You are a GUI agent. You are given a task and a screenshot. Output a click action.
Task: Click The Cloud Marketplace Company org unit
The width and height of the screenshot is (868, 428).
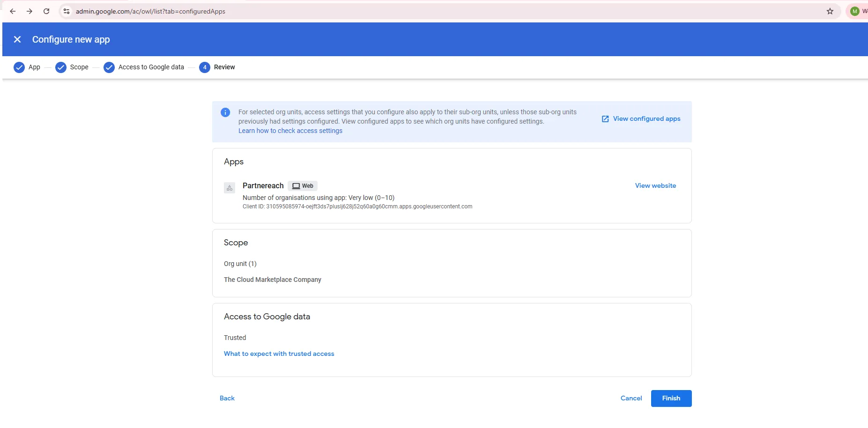pos(273,280)
